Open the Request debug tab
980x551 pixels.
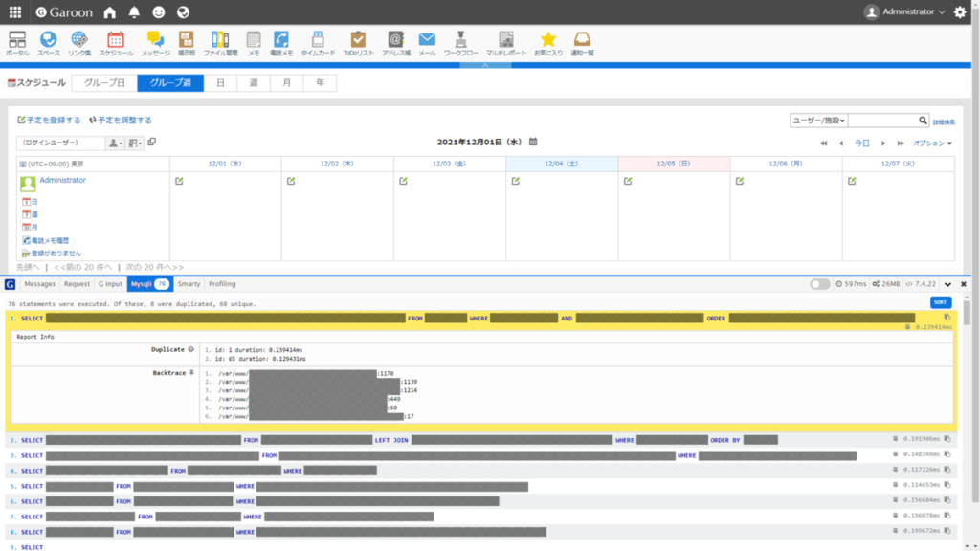coord(77,284)
